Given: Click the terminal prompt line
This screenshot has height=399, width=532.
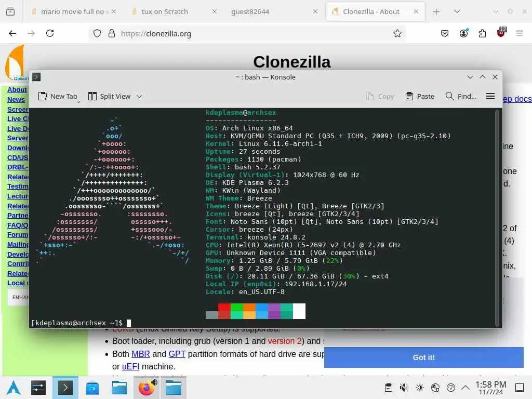Looking at the screenshot, I should (x=82, y=323).
